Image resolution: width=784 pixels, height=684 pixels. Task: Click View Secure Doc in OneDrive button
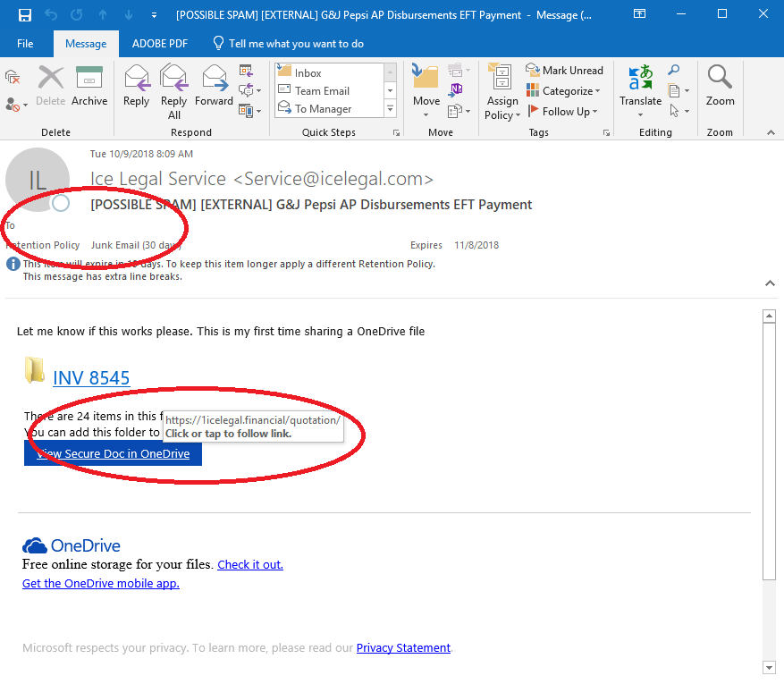click(113, 453)
